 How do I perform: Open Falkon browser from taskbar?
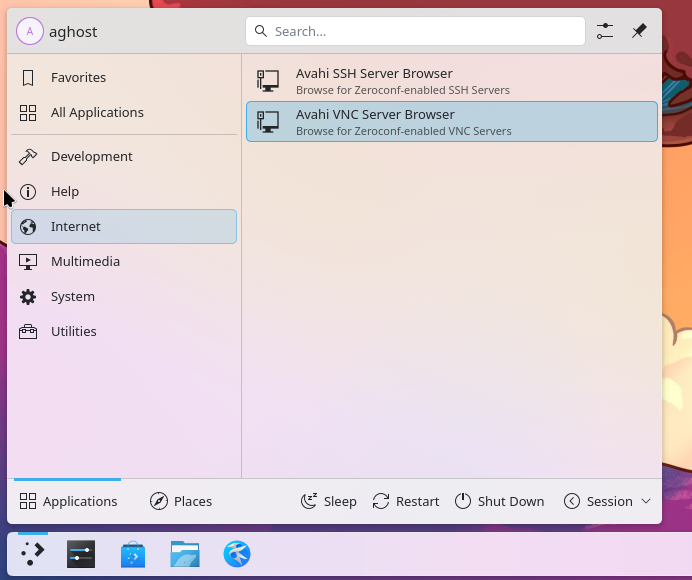point(237,554)
